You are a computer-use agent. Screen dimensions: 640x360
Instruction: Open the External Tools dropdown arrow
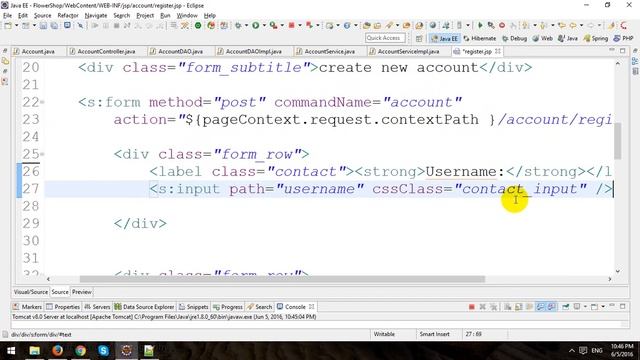282,25
